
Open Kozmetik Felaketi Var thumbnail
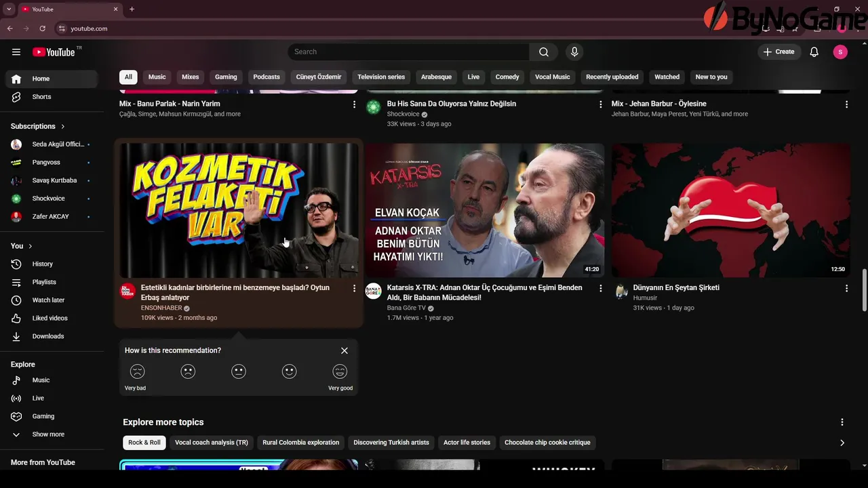pos(239,210)
